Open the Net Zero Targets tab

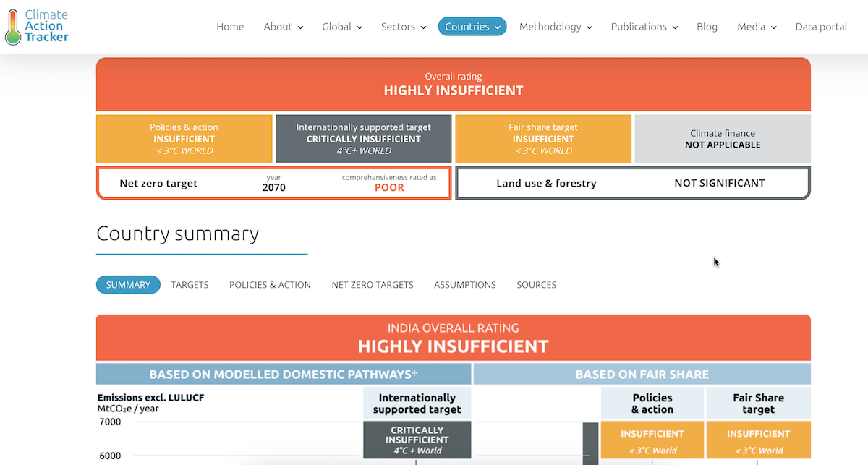point(373,285)
